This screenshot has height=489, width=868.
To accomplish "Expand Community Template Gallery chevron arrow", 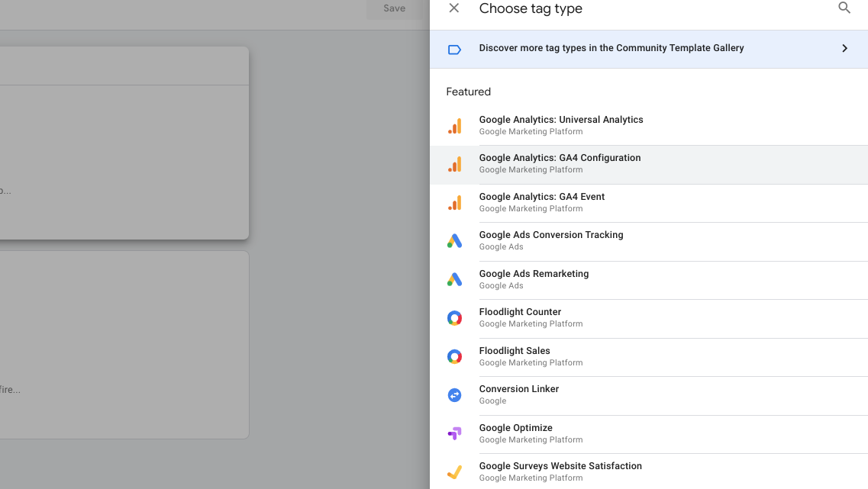I will [x=845, y=49].
